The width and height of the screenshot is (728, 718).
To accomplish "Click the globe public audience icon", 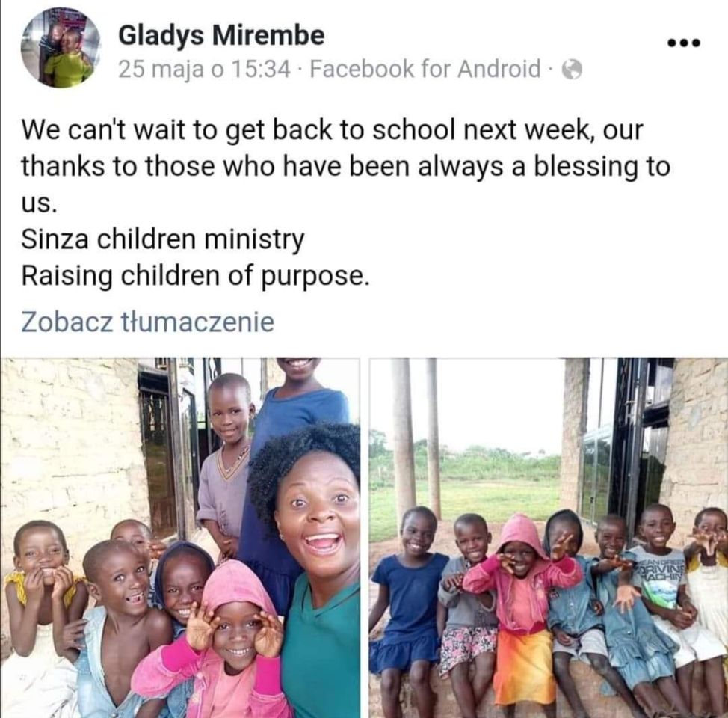I will pos(572,70).
